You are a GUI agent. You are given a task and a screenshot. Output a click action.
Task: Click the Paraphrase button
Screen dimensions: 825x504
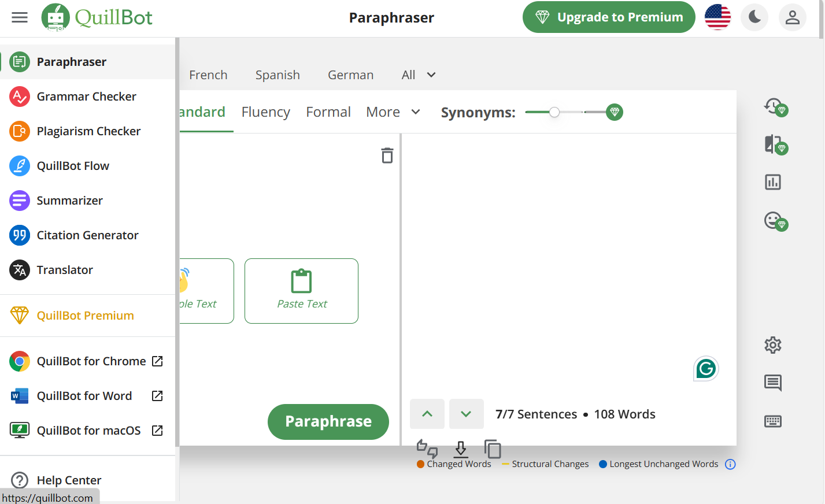[328, 421]
